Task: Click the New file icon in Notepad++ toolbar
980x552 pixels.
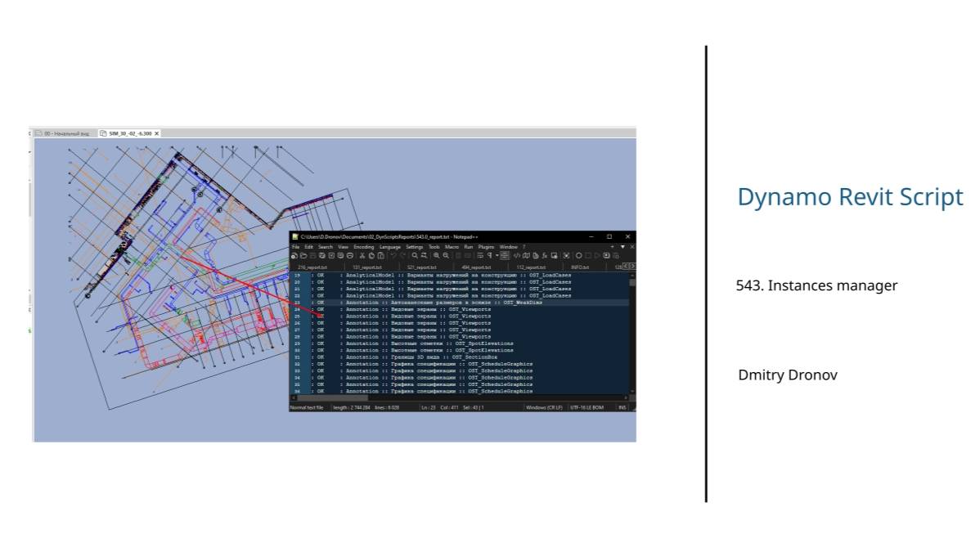Action: 294,256
